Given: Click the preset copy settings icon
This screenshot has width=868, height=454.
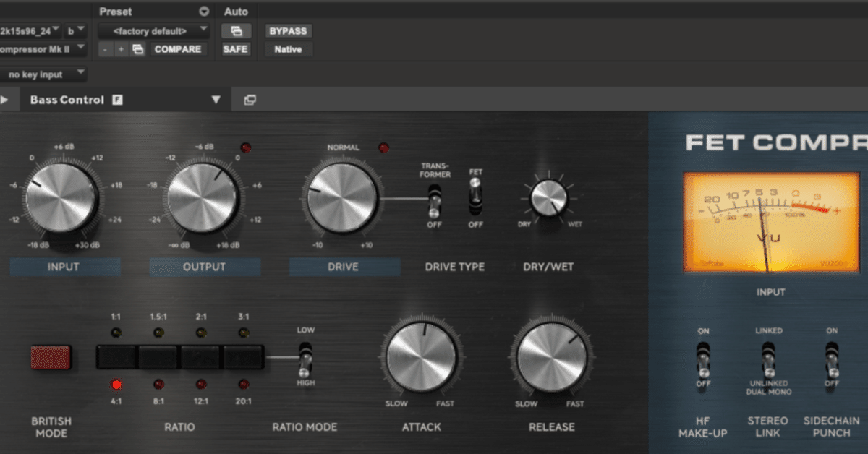Looking at the screenshot, I should point(137,50).
